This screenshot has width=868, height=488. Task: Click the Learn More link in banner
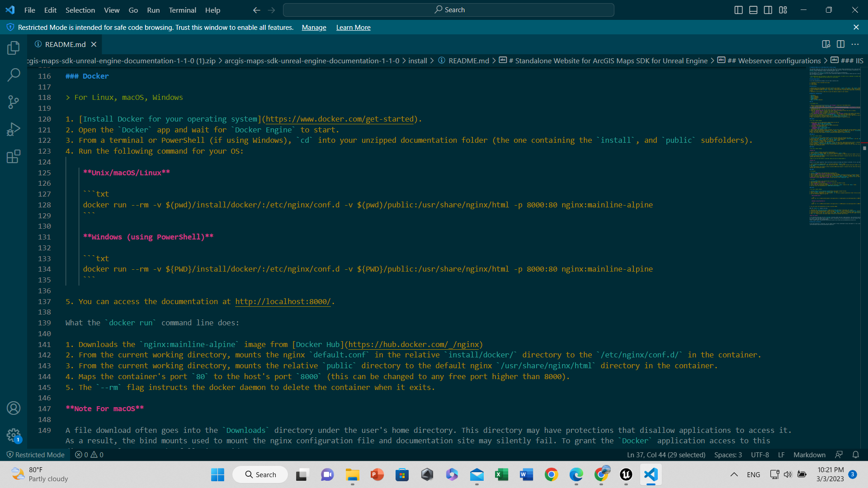[353, 28]
